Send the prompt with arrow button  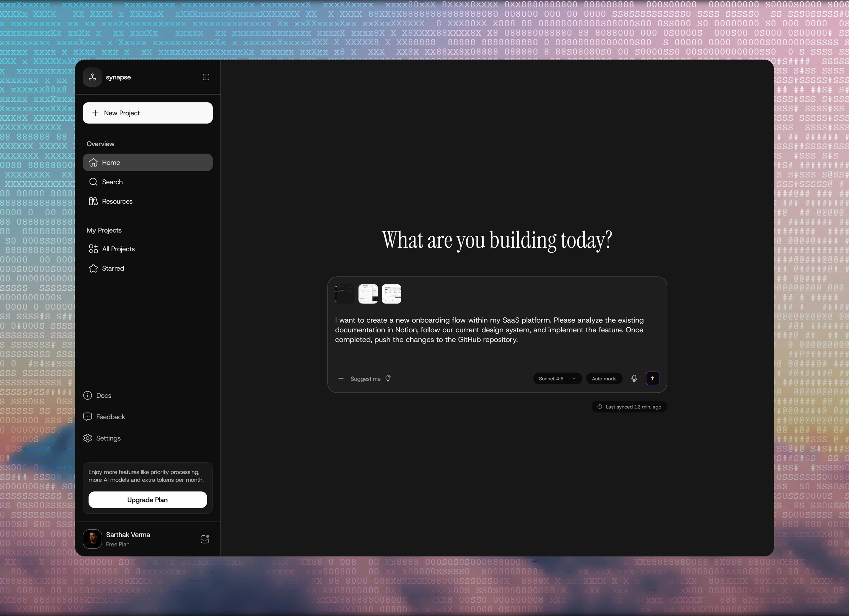pyautogui.click(x=652, y=378)
